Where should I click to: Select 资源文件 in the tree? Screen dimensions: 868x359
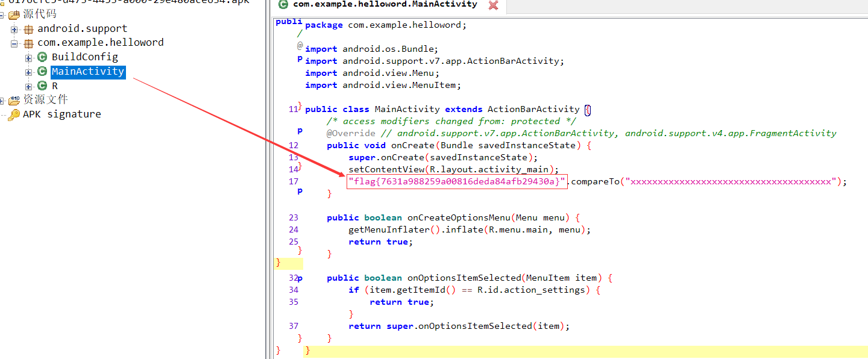[45, 99]
